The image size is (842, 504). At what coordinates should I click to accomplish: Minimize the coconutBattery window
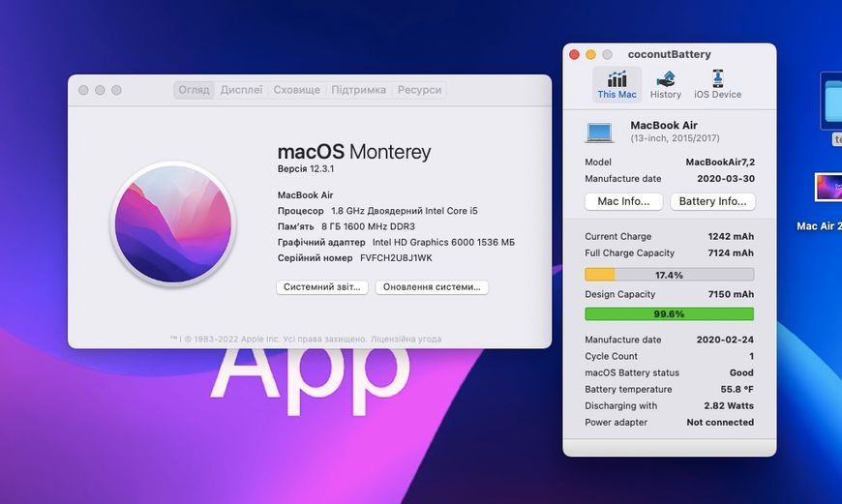tap(590, 55)
